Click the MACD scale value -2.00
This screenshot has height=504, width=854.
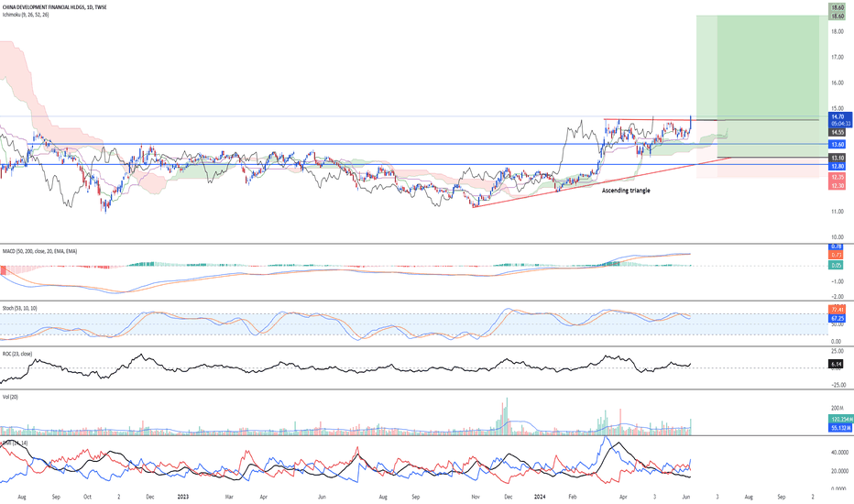coord(838,297)
